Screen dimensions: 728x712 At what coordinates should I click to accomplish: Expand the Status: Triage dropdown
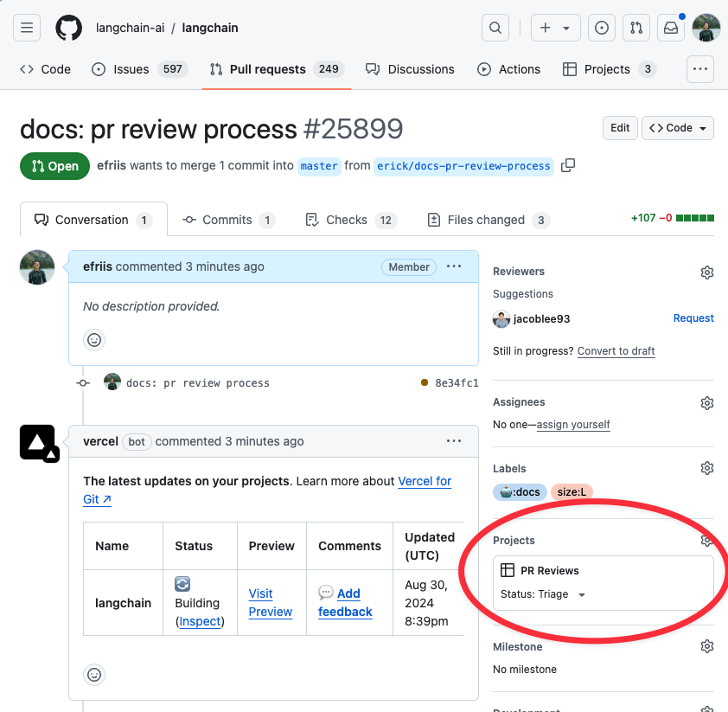pos(581,595)
